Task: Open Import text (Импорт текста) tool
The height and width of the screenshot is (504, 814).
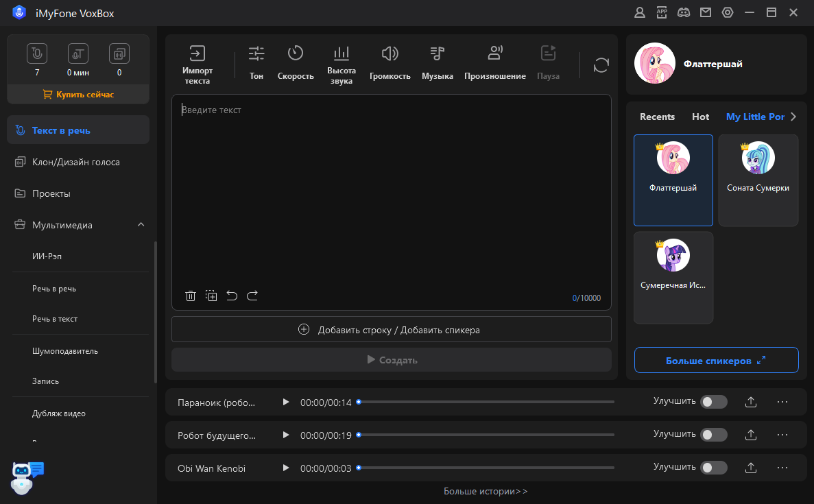Action: coord(197,65)
